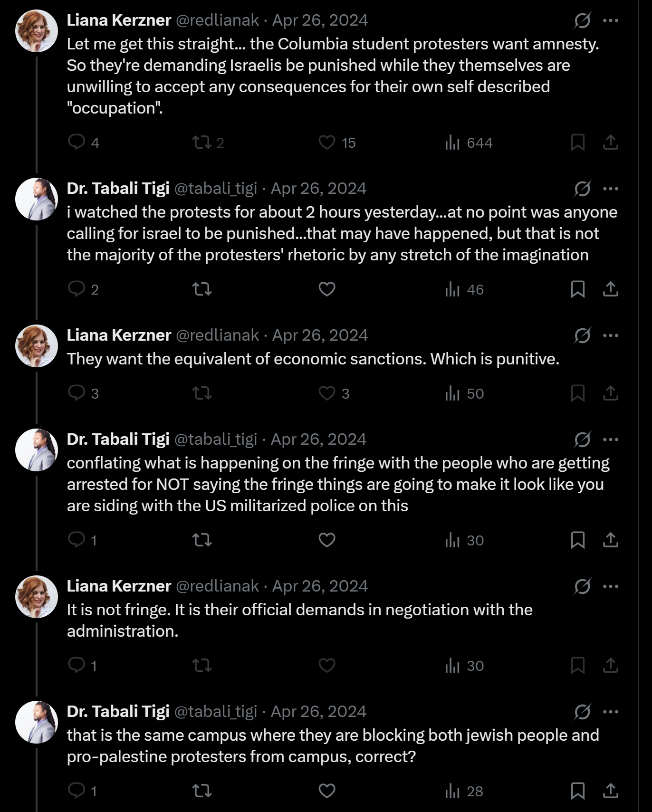Viewport: 652px width, 812px height.
Task: Repost the 'It is not fringe' tweet
Action: click(x=202, y=666)
